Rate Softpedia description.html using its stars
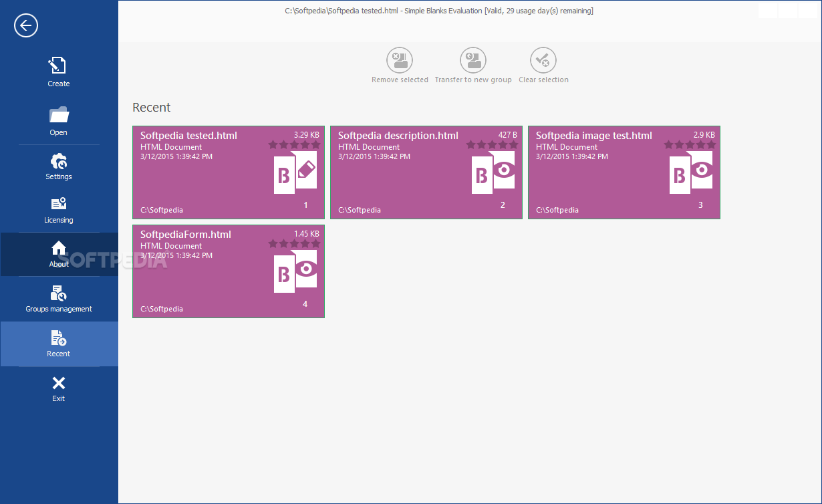Viewport: 822px width, 504px height. pos(492,144)
